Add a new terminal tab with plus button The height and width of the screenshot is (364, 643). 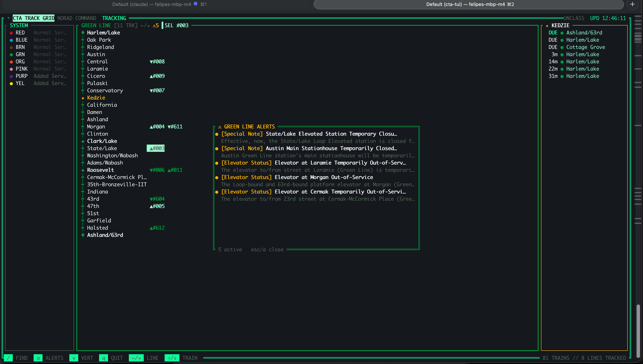[632, 4]
